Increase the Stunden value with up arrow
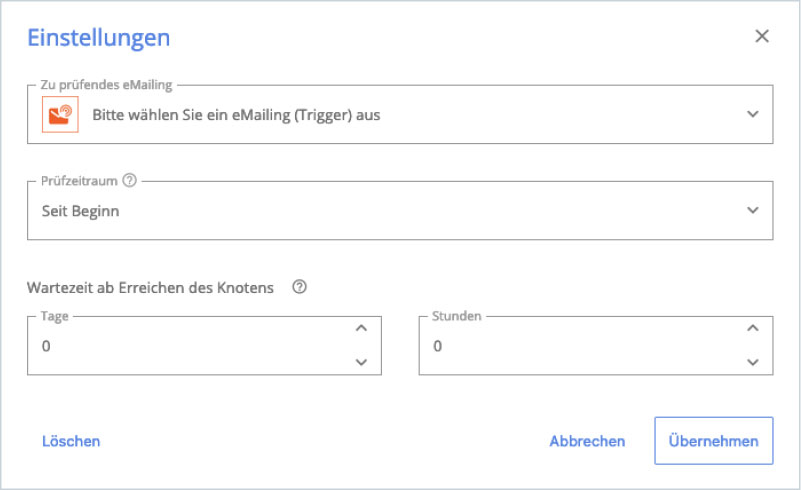This screenshot has height=490, width=801. tap(752, 328)
